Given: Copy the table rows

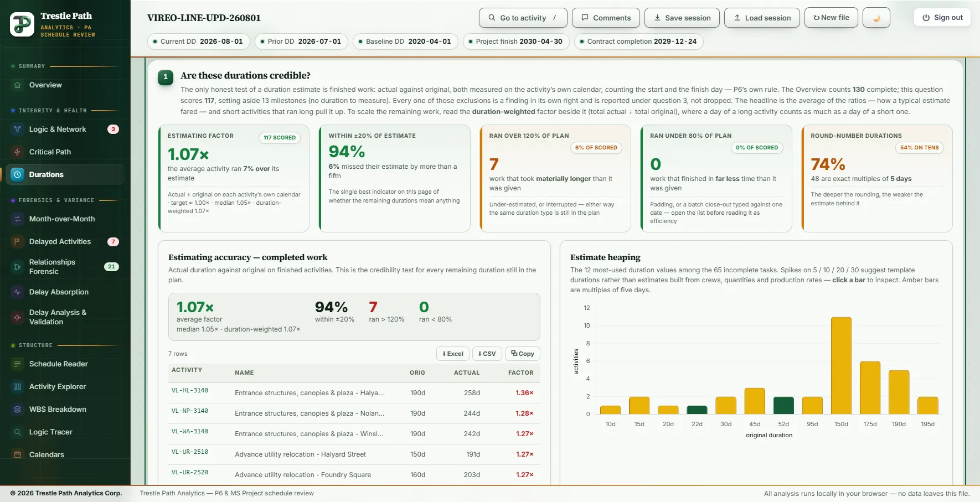Looking at the screenshot, I should coord(523,354).
